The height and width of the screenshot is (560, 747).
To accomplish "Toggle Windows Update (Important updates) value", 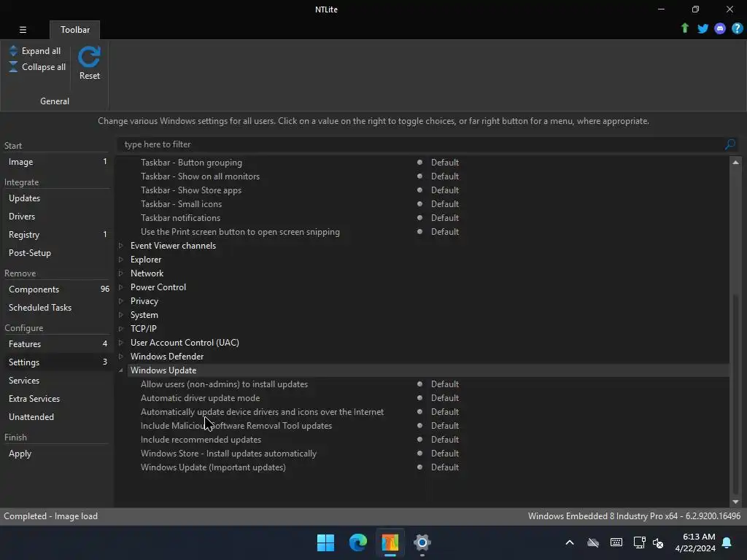I will [x=444, y=467].
